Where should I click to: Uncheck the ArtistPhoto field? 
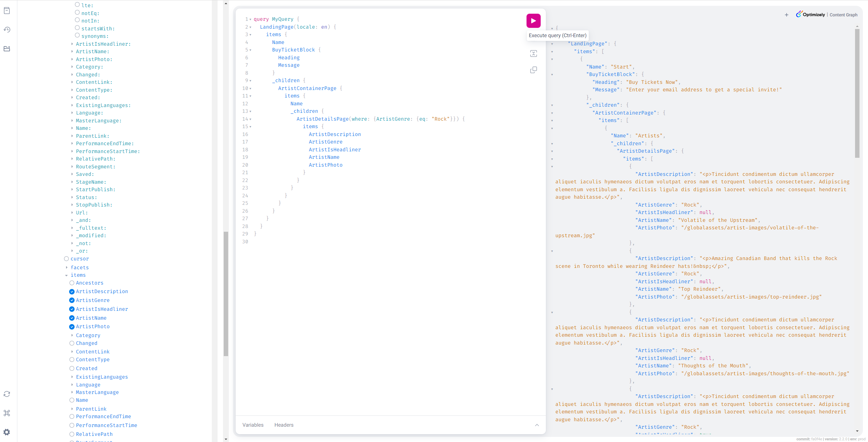(x=72, y=326)
